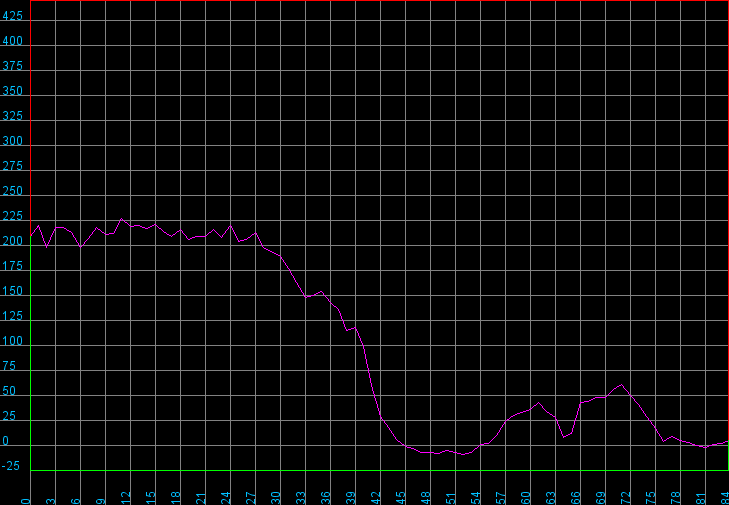729x505 pixels.
Task: Click the 72 horizontal axis label
Action: coord(626,498)
